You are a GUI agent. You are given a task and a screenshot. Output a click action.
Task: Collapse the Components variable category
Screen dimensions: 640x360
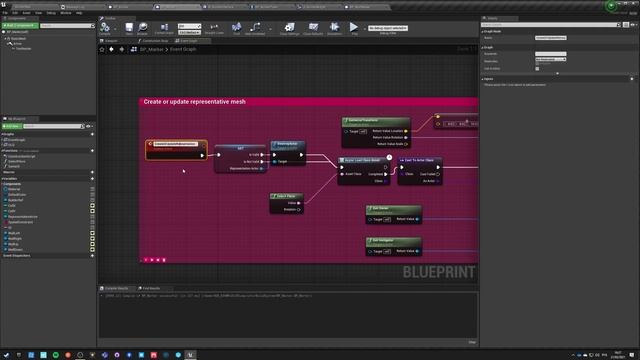[2, 184]
